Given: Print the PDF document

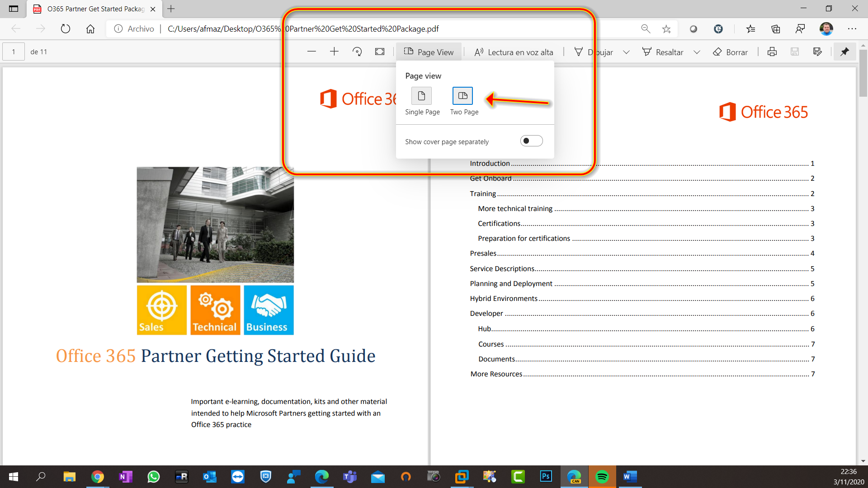Looking at the screenshot, I should point(772,52).
